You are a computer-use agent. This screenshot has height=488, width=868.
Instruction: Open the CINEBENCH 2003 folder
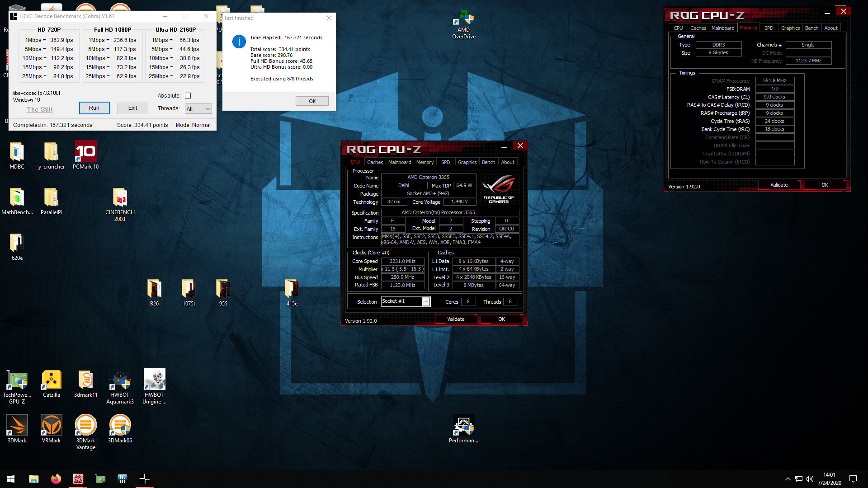click(x=120, y=204)
